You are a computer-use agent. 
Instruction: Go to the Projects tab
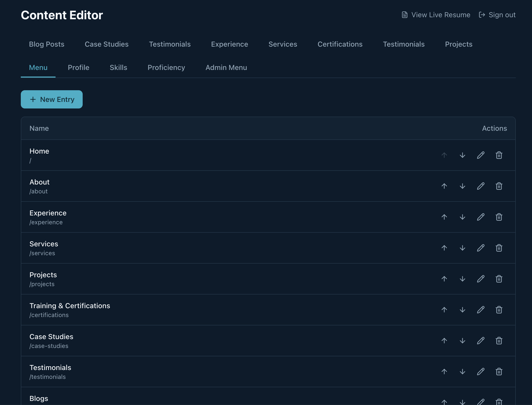[459, 44]
